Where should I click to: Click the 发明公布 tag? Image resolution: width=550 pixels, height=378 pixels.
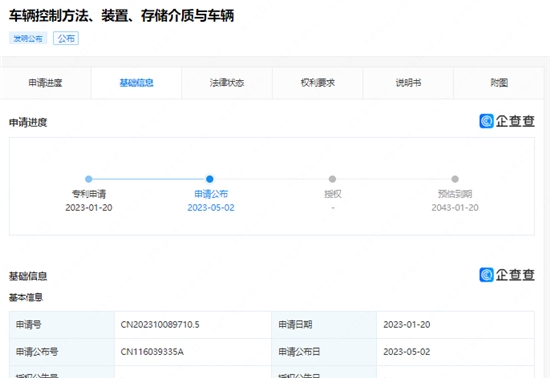click(x=28, y=38)
